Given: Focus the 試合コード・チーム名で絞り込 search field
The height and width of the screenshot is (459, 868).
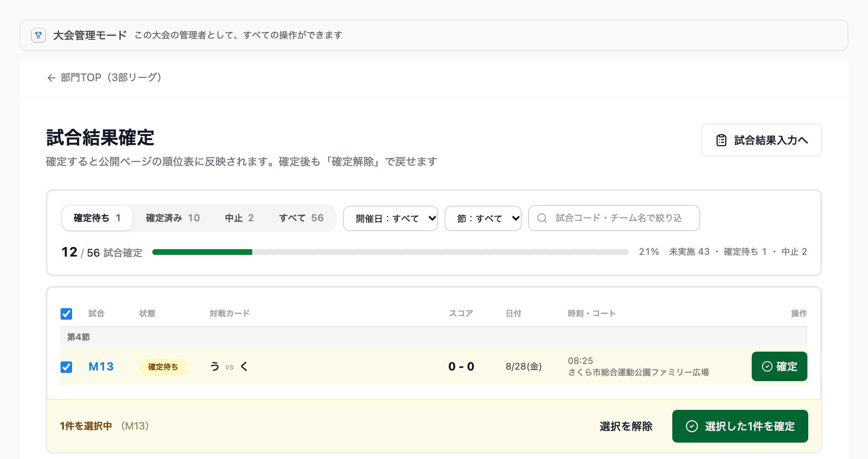Looking at the screenshot, I should coord(614,218).
